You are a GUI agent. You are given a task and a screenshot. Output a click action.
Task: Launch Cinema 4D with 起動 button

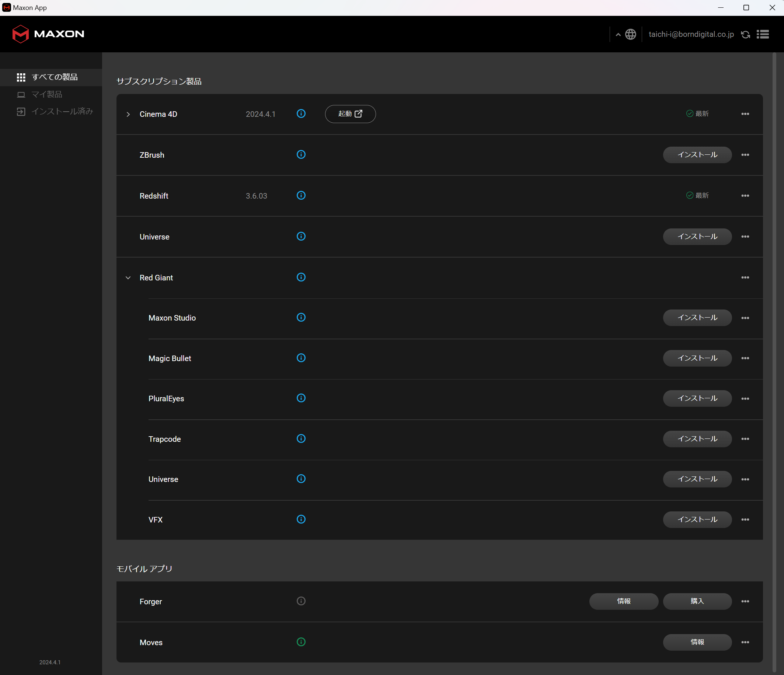[351, 114]
